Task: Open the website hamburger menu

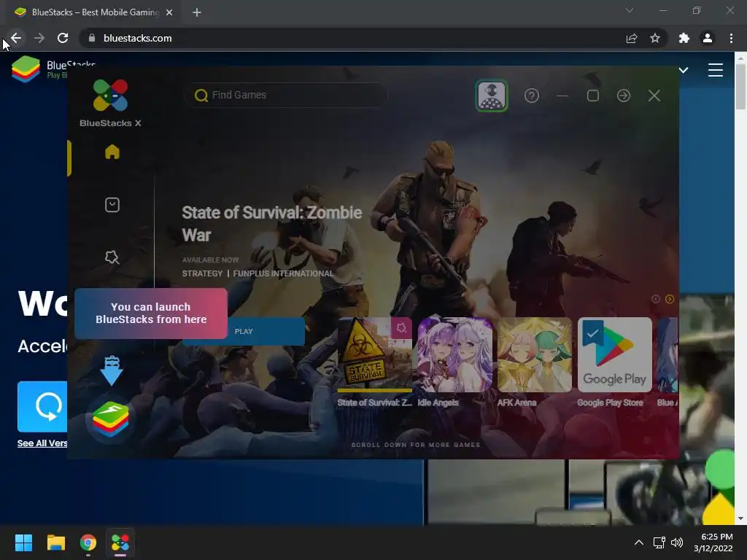Action: coord(716,70)
